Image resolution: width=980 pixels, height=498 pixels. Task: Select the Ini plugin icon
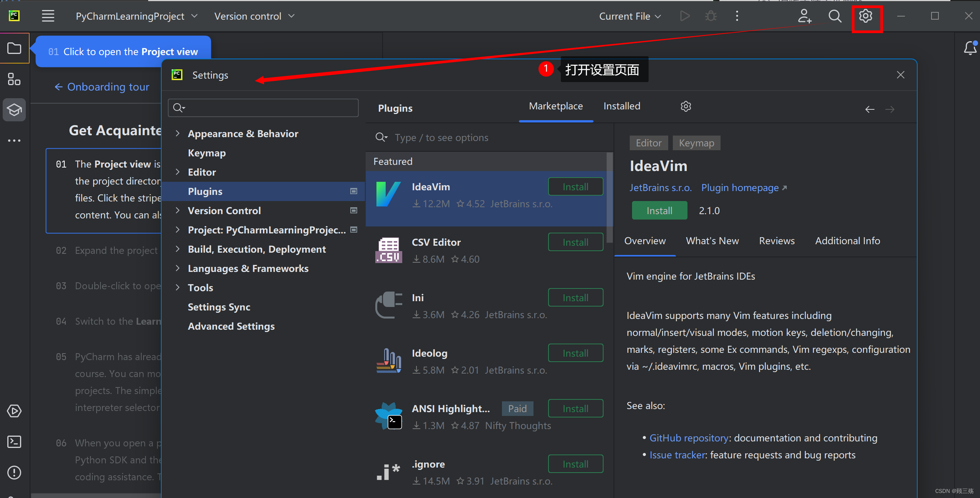click(x=388, y=305)
